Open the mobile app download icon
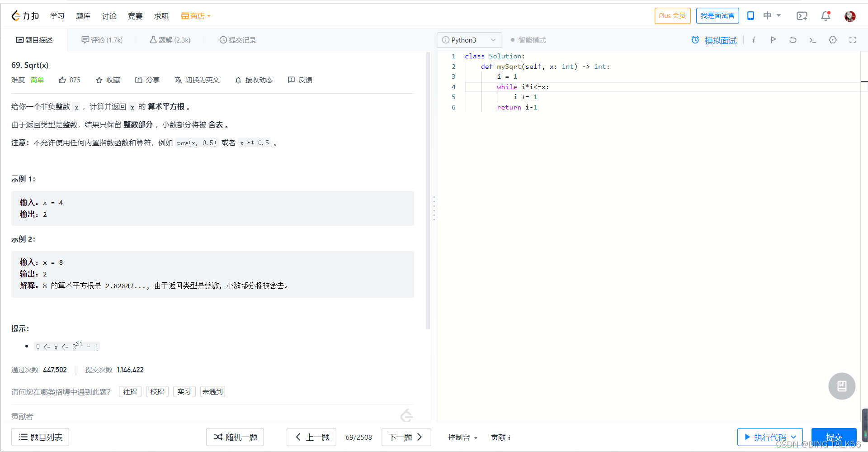Viewport: 868px width, 452px height. click(x=750, y=16)
